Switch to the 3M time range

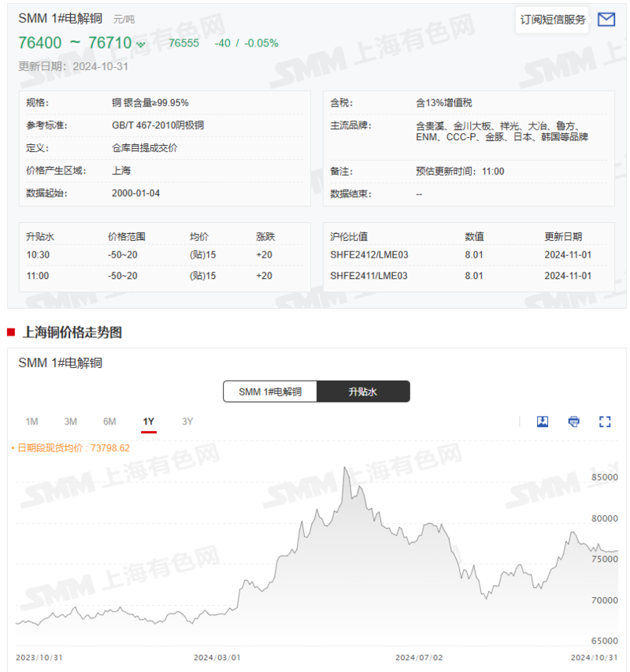point(71,421)
